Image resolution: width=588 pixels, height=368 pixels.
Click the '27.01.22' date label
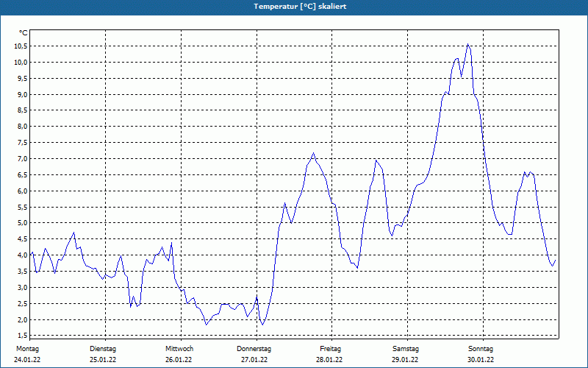point(254,360)
